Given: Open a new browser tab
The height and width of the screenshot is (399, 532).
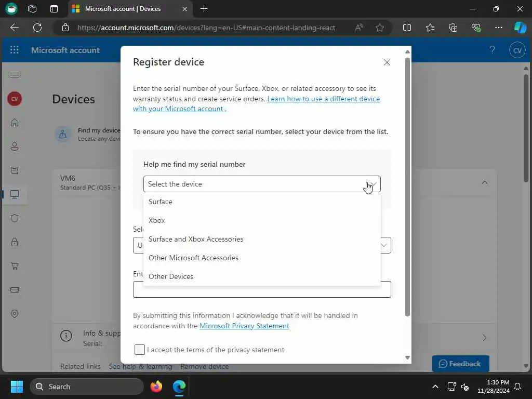Looking at the screenshot, I should point(204,9).
